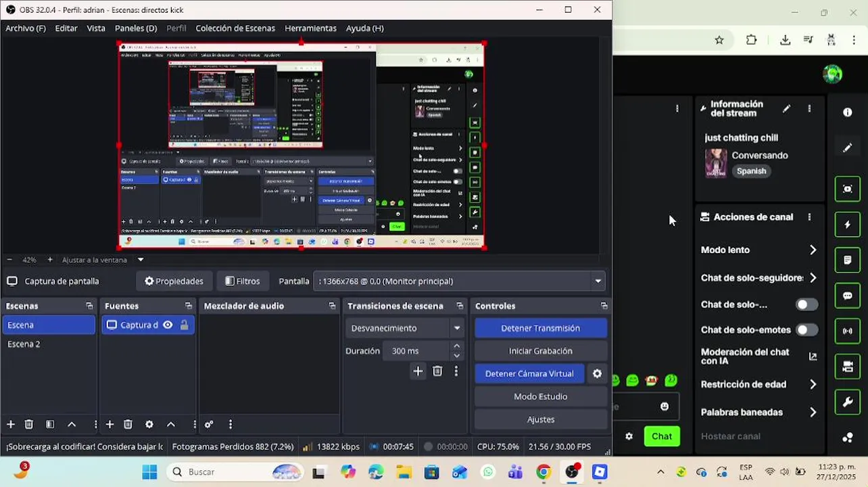Open source properties gear in Fuentes toolbar
The height and width of the screenshot is (487, 868).
[x=149, y=424]
